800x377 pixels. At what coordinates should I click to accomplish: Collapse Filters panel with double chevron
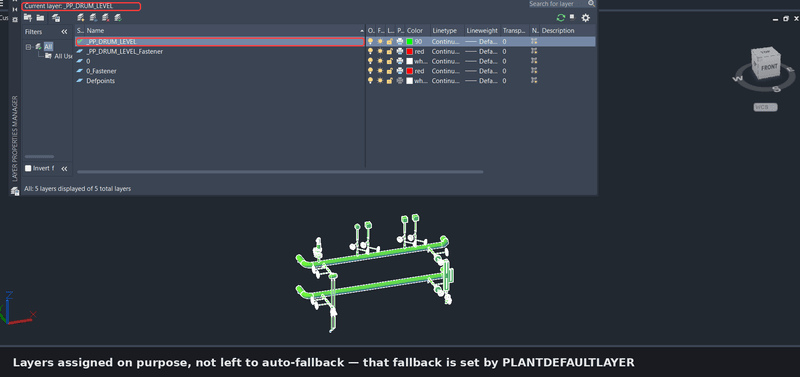tap(64, 32)
